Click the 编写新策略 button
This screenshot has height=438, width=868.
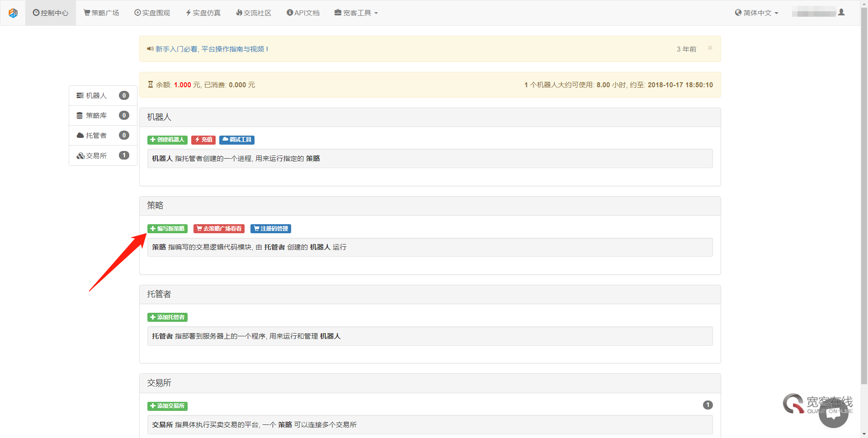point(167,229)
